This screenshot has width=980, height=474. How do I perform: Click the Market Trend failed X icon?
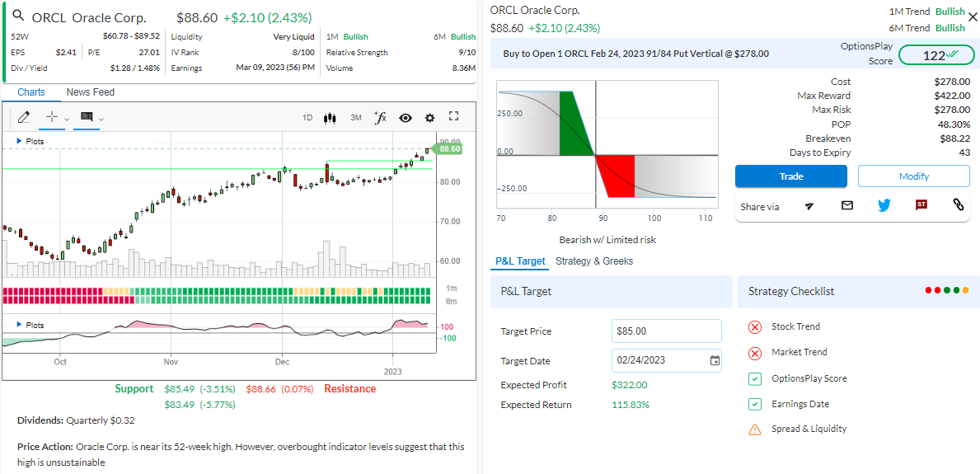[755, 354]
